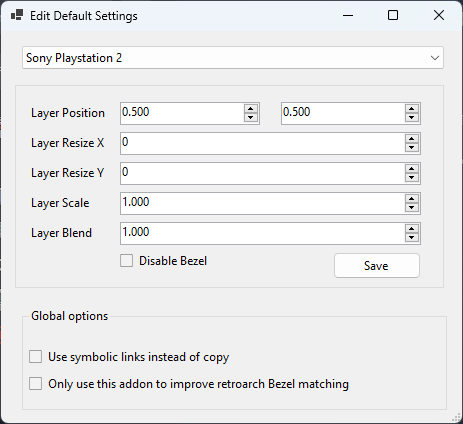Click the Save button
The height and width of the screenshot is (424, 463).
(x=377, y=266)
